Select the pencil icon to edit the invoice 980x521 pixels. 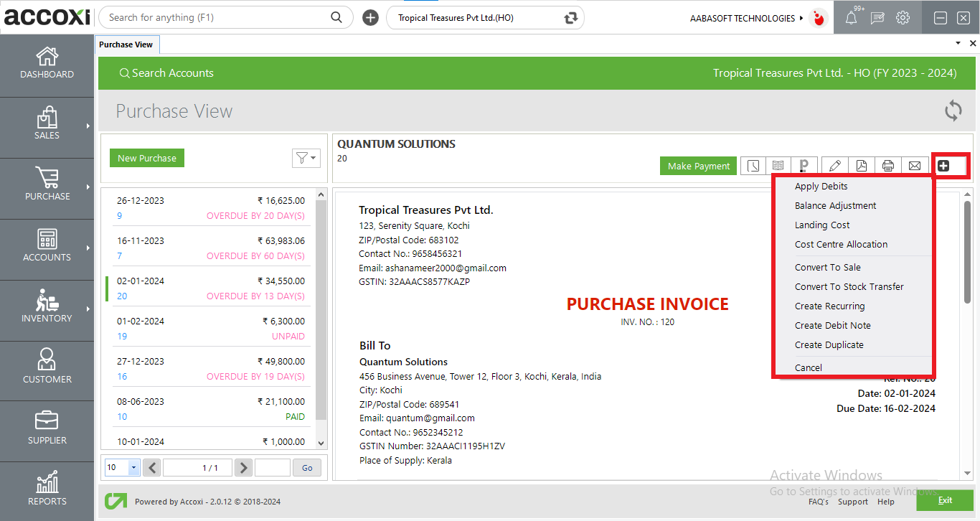pyautogui.click(x=834, y=165)
